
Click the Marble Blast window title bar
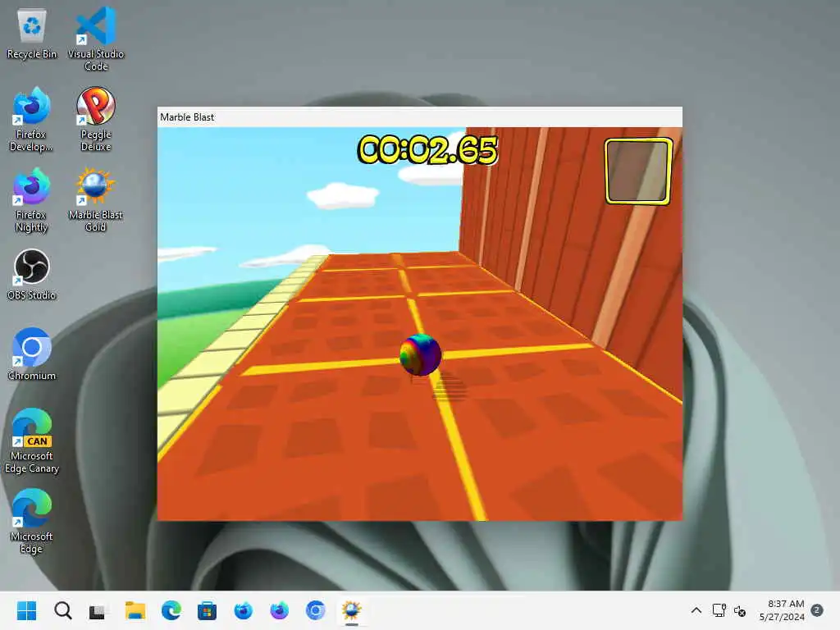click(x=419, y=116)
